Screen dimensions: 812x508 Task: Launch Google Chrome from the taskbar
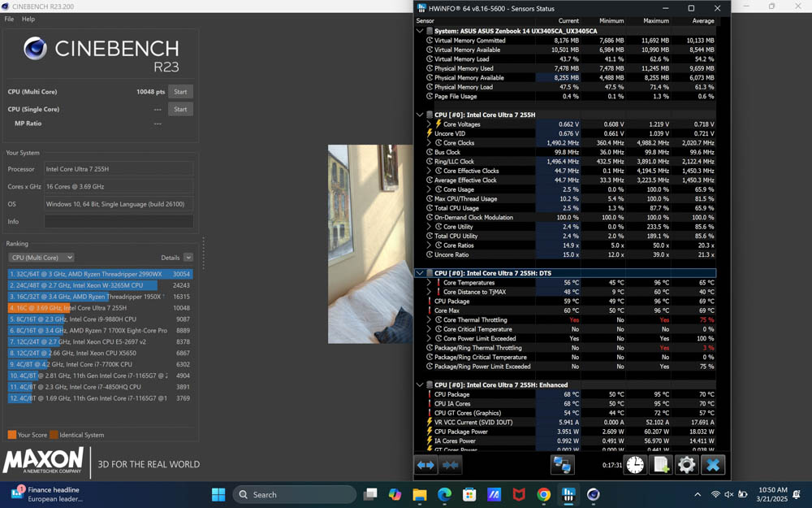pyautogui.click(x=544, y=494)
